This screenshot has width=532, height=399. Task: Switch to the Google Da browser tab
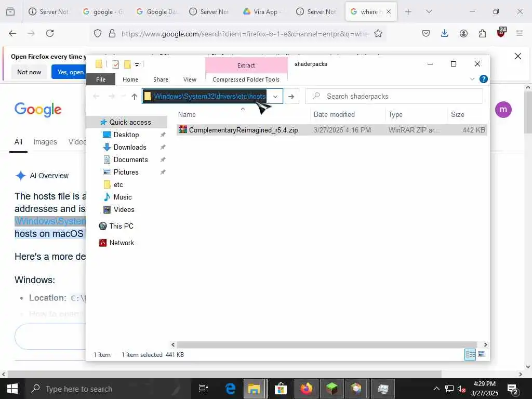157,11
